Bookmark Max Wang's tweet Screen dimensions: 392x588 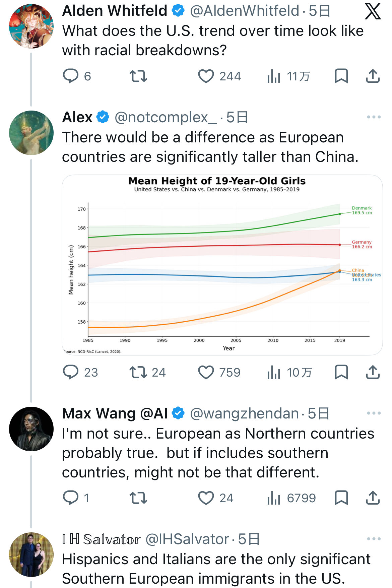pos(341,498)
